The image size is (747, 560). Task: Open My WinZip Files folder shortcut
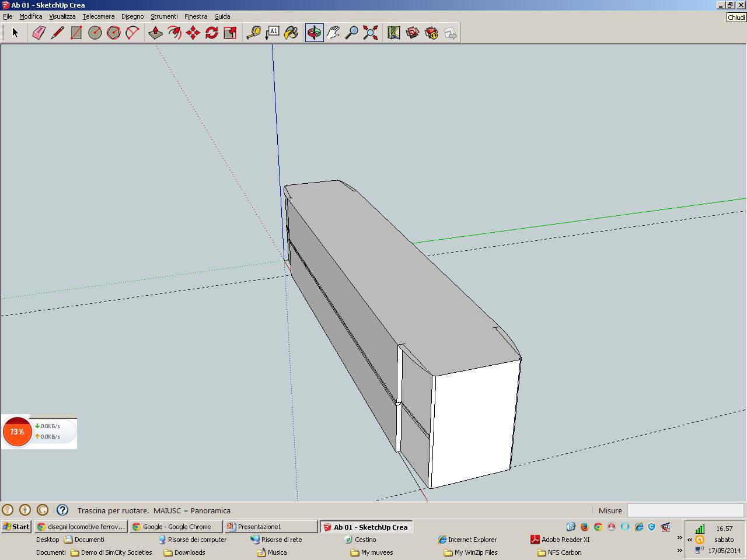(x=471, y=552)
